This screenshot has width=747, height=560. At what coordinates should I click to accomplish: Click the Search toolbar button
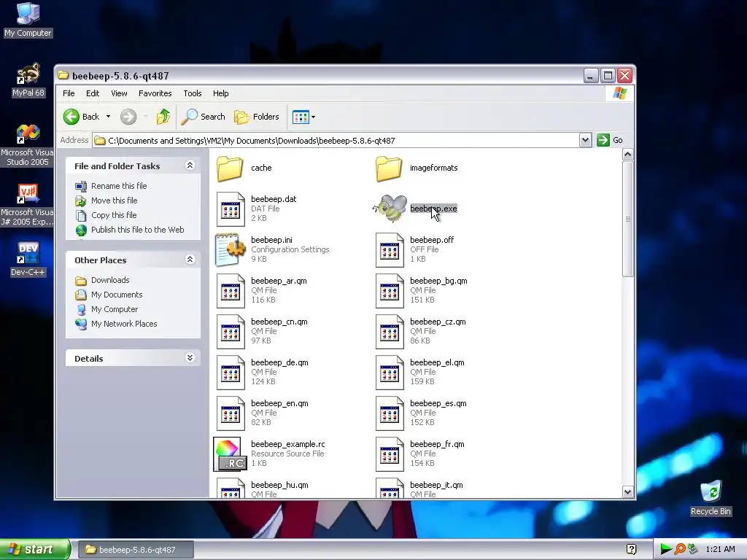point(204,117)
